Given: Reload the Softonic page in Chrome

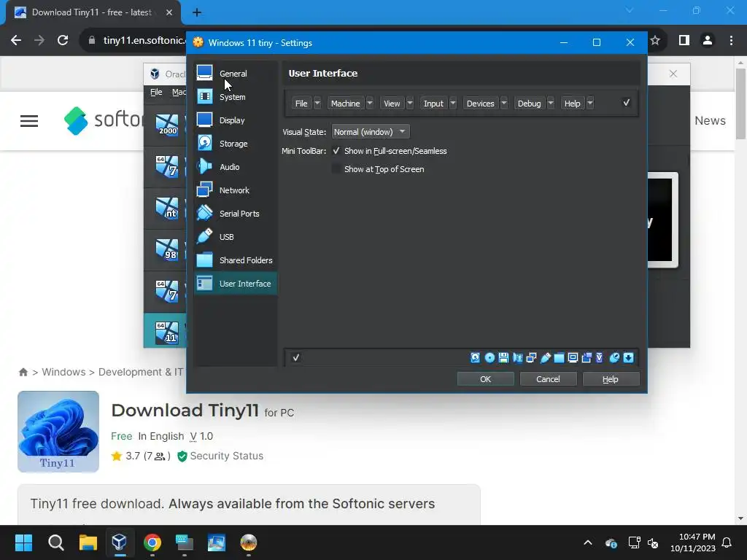Looking at the screenshot, I should pyautogui.click(x=63, y=41).
